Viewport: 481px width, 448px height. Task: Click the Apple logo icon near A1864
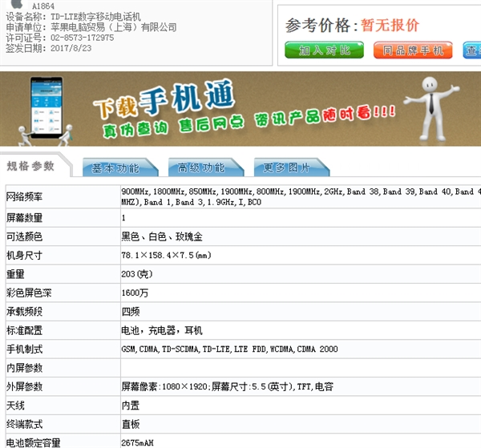[17, 4]
